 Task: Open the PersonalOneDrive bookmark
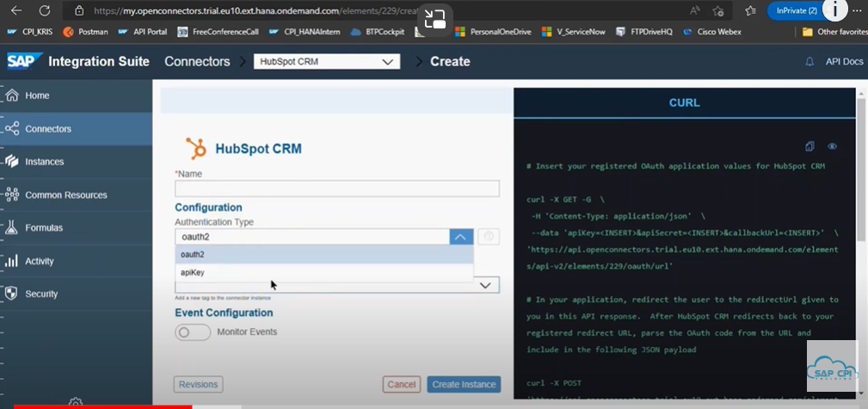coord(493,32)
